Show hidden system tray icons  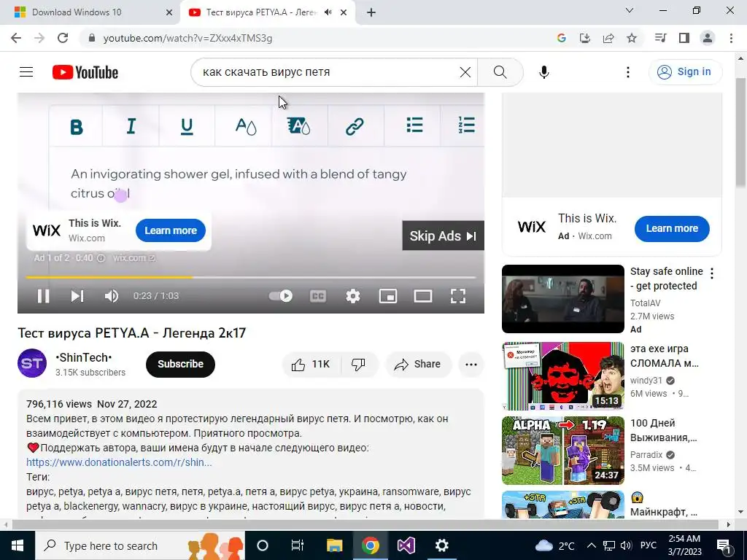(591, 545)
